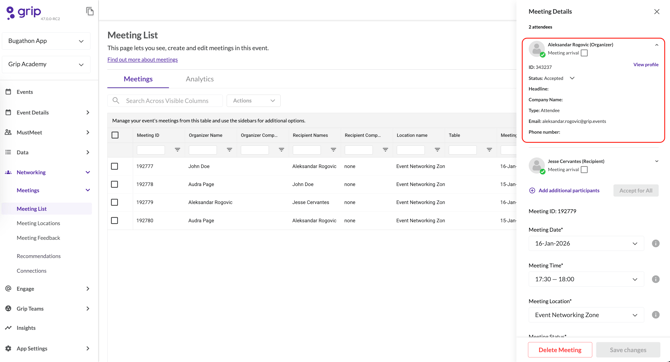Click the Events calendar icon
This screenshot has width=670, height=362.
[x=8, y=92]
